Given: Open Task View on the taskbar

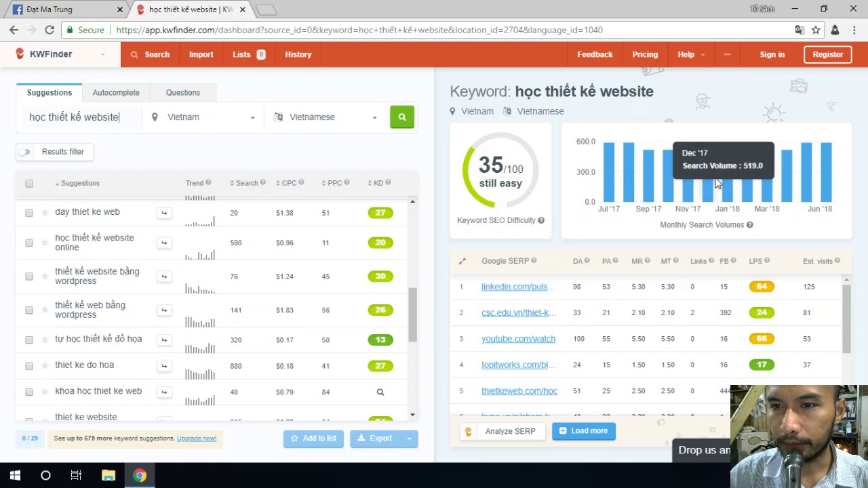Looking at the screenshot, I should tap(76, 475).
